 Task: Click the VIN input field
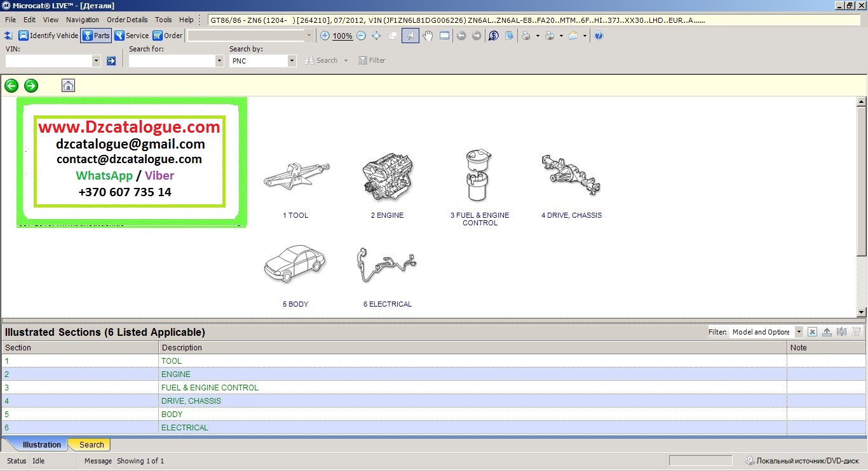[49, 61]
